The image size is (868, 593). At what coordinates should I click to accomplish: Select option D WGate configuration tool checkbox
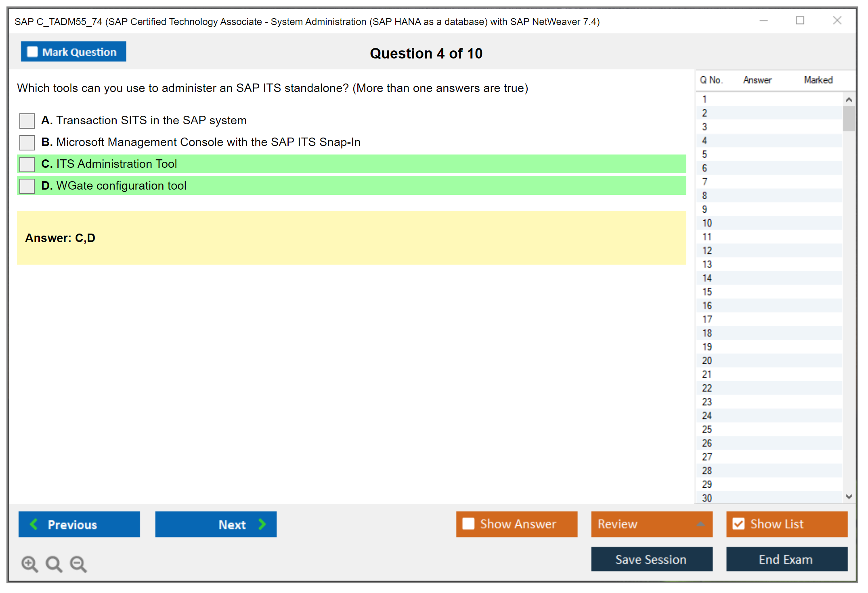[27, 186]
